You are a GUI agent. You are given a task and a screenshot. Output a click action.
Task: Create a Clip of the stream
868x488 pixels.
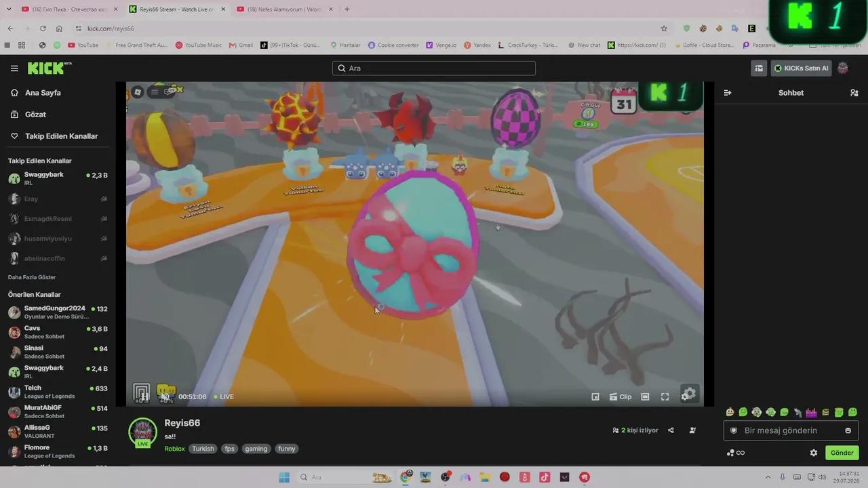pyautogui.click(x=620, y=397)
